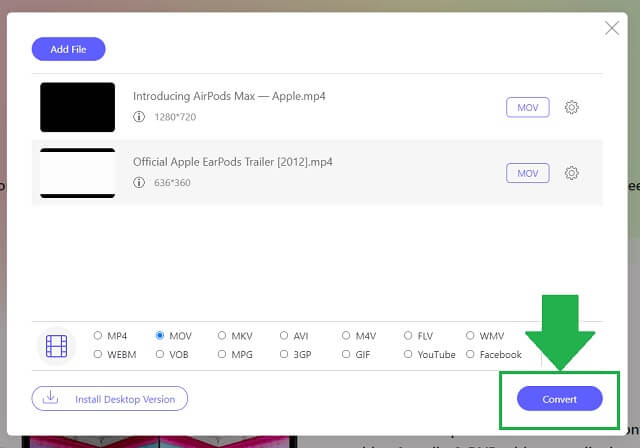Click the 1280*720 resolution text
Viewport: 640px width, 448px height.
click(175, 117)
